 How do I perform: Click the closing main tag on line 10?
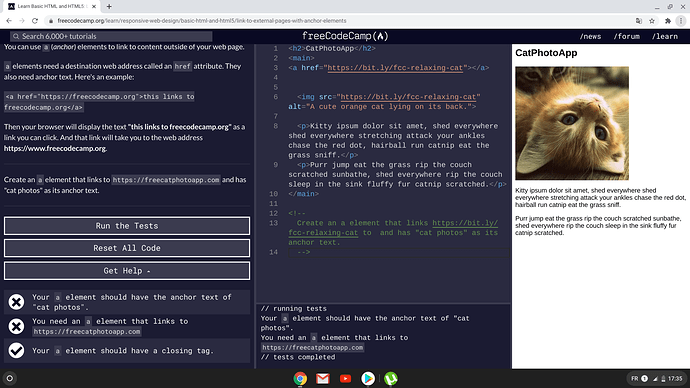click(303, 194)
